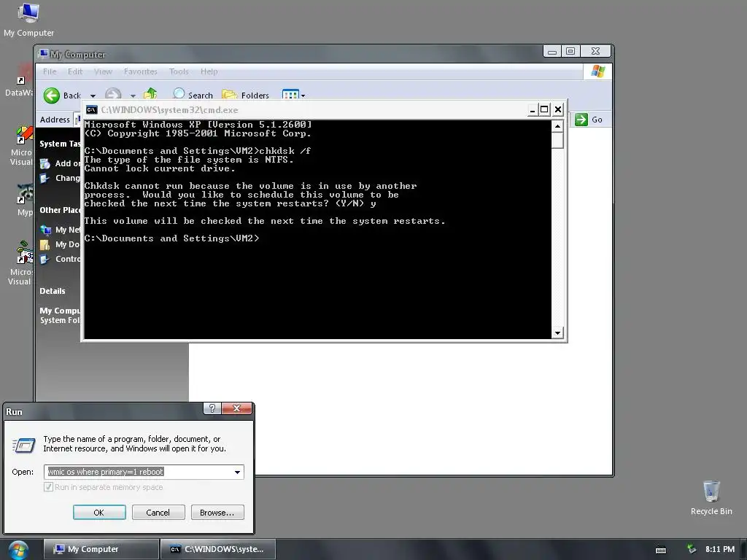Click the Other Places panel header
Screen dimensions: 747x560
tap(60, 210)
